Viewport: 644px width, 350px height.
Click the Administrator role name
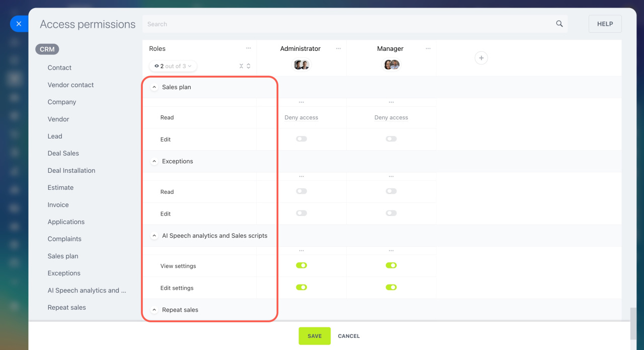point(300,49)
